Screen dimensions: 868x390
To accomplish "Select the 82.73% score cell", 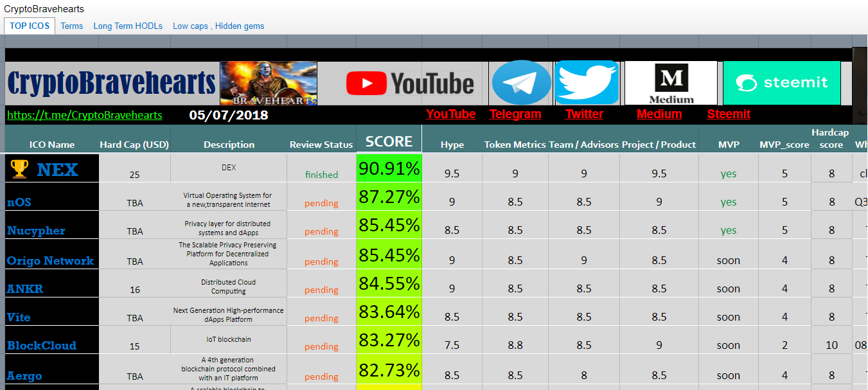I will 389,370.
